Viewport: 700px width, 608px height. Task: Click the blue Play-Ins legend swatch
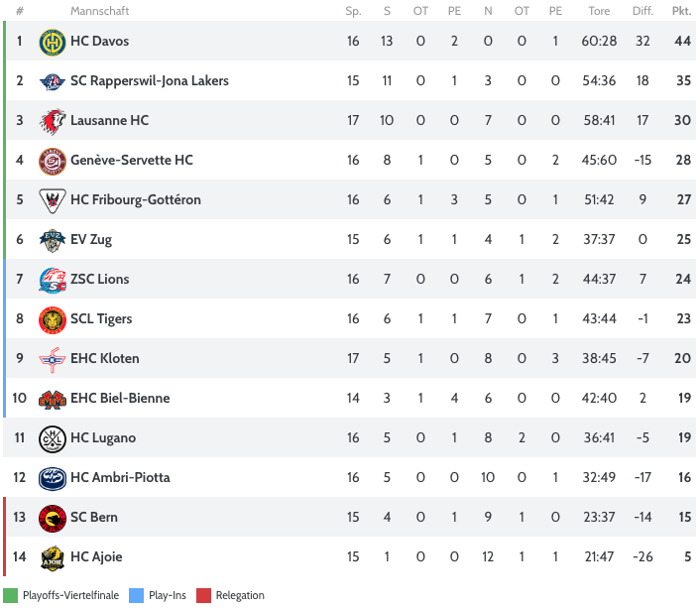coord(137,596)
